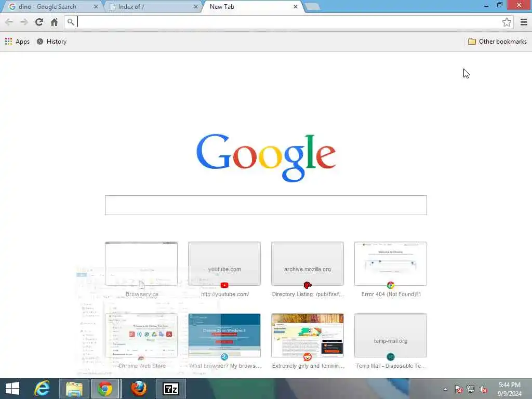Click the red Mozilla dinosaur favicon
The width and height of the screenshot is (532, 399).
coord(308,285)
